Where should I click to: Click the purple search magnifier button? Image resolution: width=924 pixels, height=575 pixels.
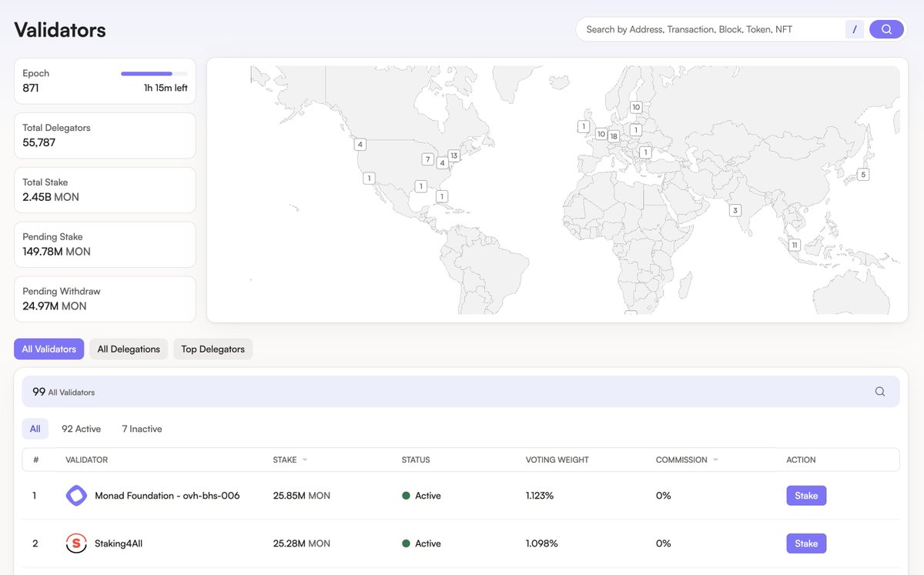(x=886, y=29)
